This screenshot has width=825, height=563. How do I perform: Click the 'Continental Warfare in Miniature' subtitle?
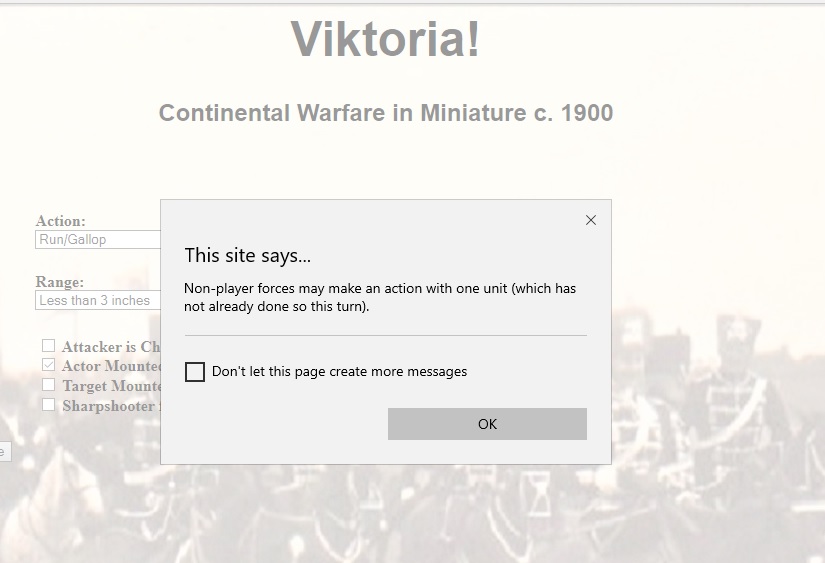click(x=386, y=113)
